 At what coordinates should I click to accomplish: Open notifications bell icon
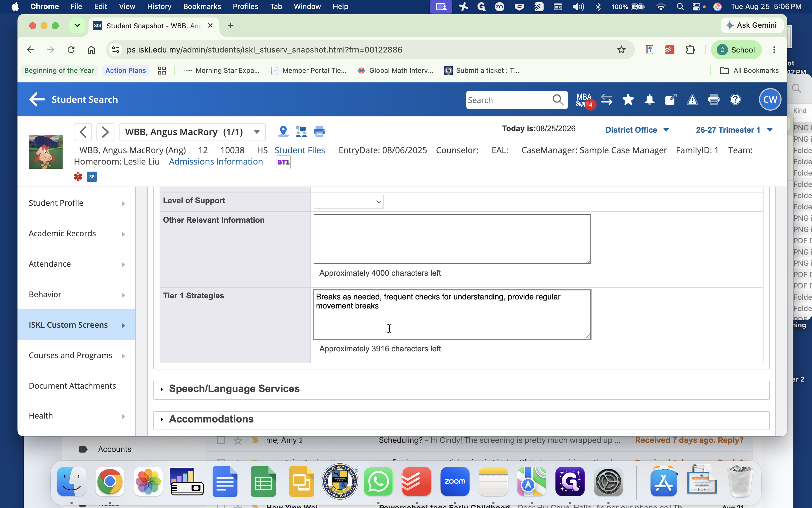tap(649, 99)
